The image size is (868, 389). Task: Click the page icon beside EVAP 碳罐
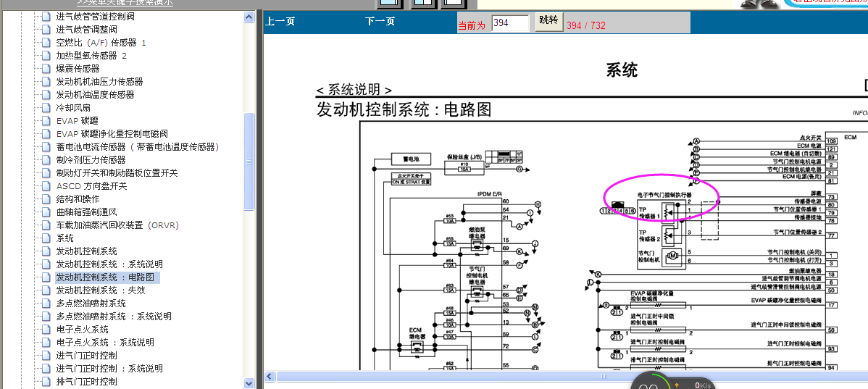tap(46, 121)
